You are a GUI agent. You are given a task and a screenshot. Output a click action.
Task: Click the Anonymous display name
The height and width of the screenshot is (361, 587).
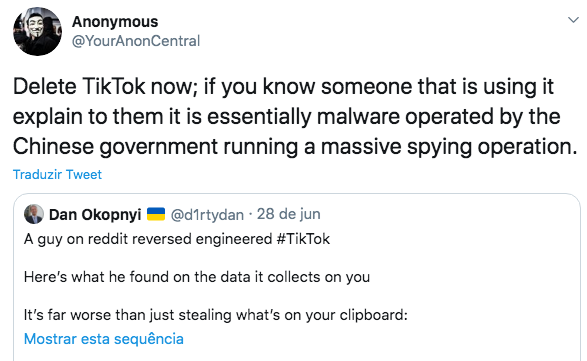(x=115, y=22)
